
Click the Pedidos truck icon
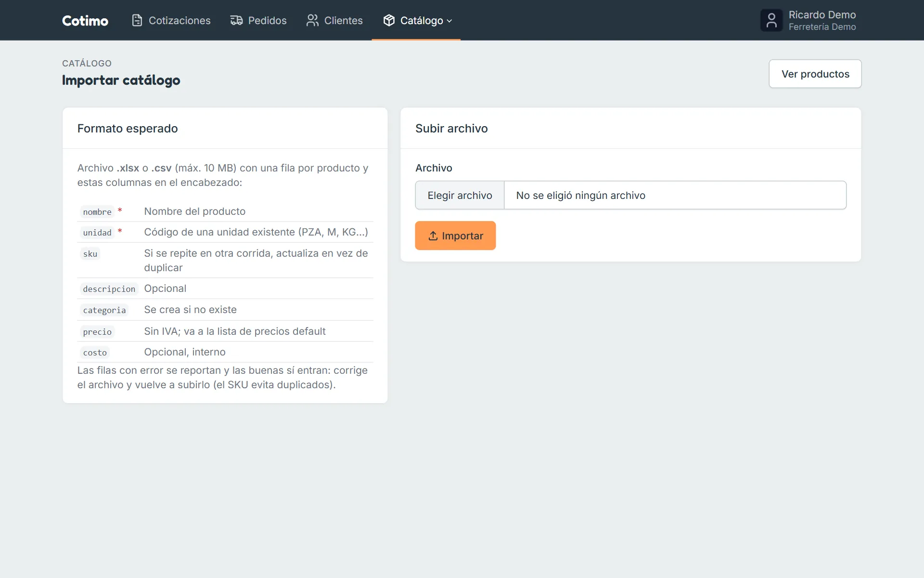236,20
